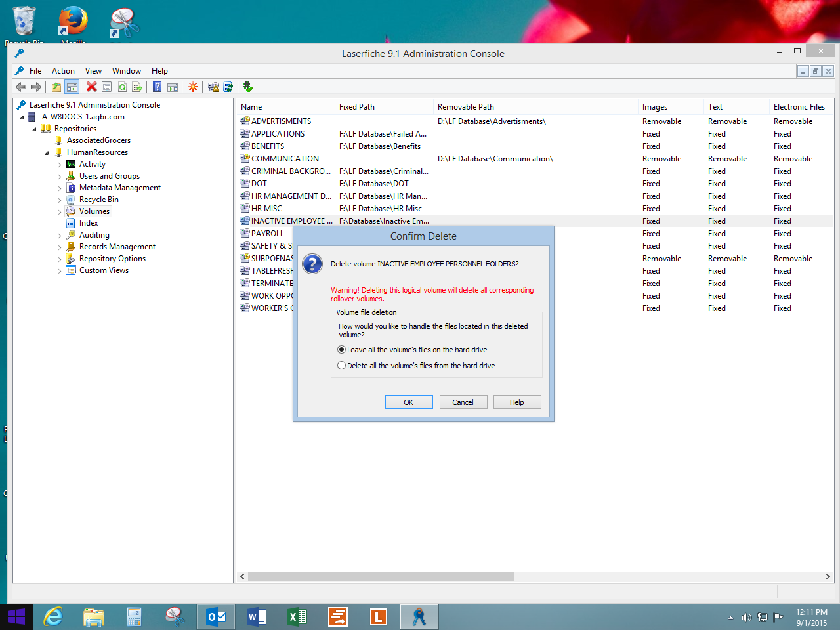Expand the Users and Groups node
Image resolution: width=840 pixels, height=630 pixels.
pos(59,177)
